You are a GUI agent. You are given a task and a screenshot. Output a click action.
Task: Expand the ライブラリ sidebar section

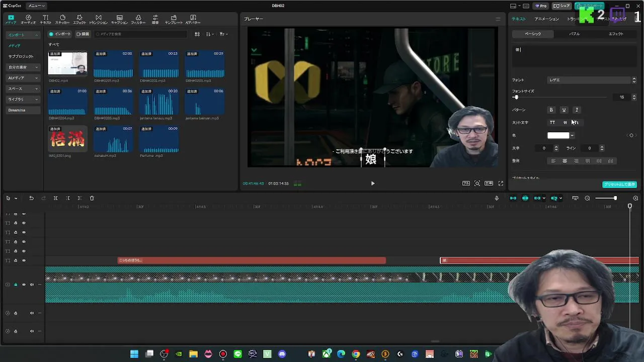(x=23, y=100)
